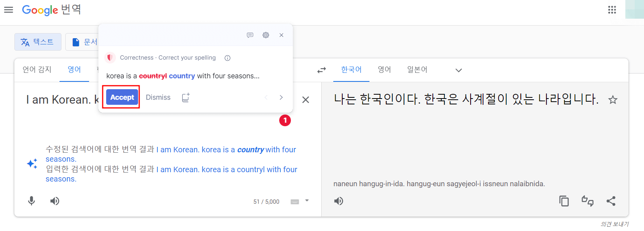Viewport: 644px width, 231px height.
Task: Click the translated Korean text
Action: (466, 99)
